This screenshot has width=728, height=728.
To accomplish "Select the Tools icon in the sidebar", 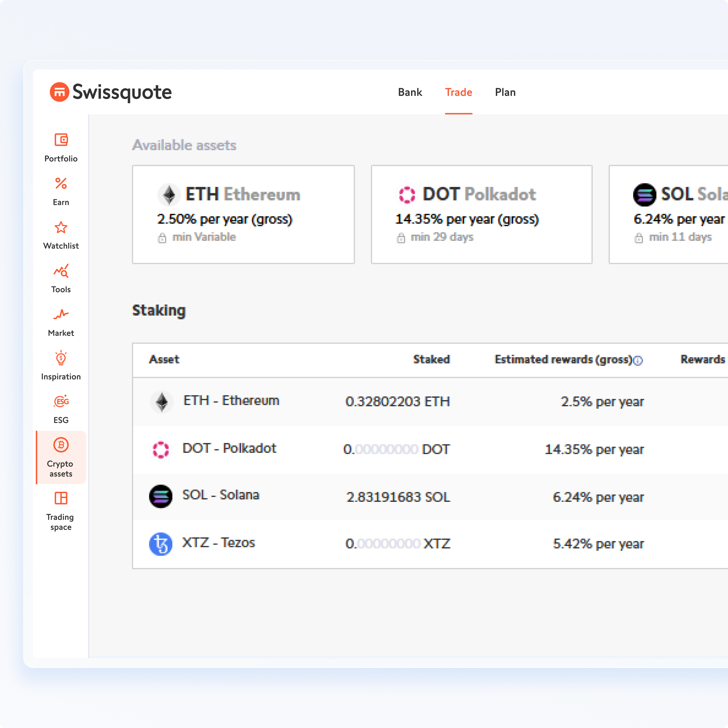I will click(61, 271).
